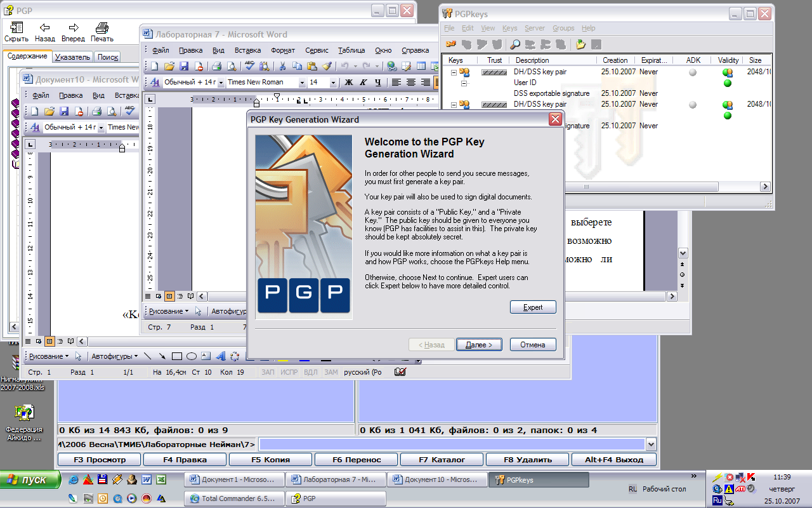Open Times New Roman font dropdown in Лабораторная 7
The height and width of the screenshot is (508, 812).
coord(302,83)
